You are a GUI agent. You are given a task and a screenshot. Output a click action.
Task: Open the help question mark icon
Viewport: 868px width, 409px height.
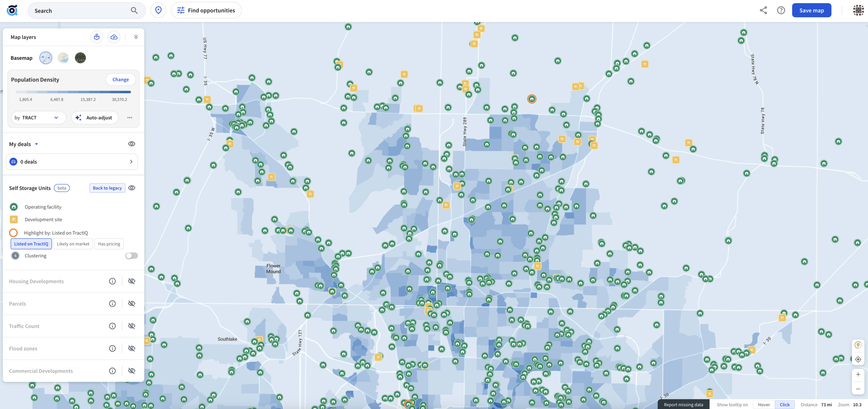click(x=781, y=11)
